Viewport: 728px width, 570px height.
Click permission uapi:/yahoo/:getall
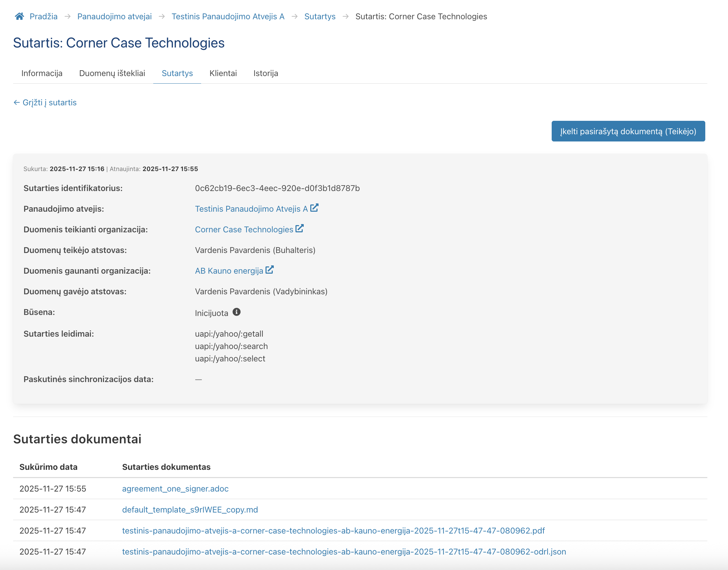tap(229, 334)
